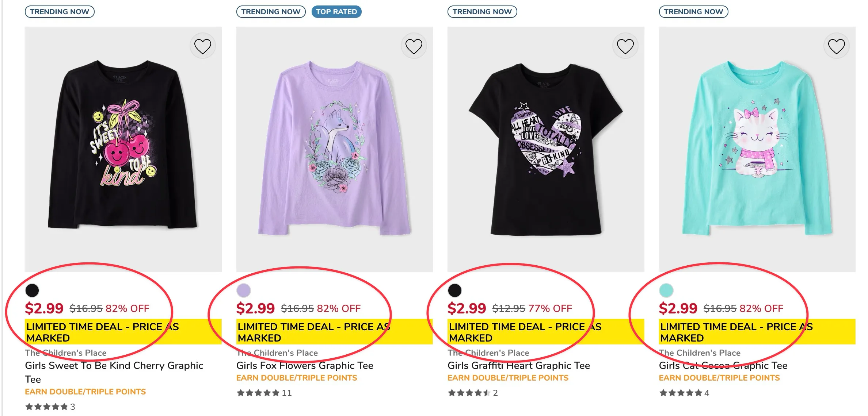Select black color swatch for Cherry tee

point(32,290)
